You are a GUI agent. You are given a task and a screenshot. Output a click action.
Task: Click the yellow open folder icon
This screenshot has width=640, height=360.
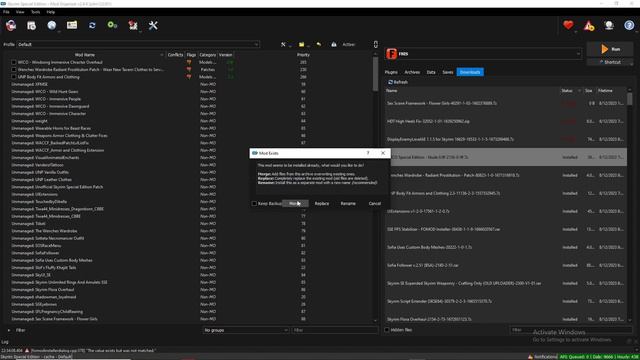(301, 44)
